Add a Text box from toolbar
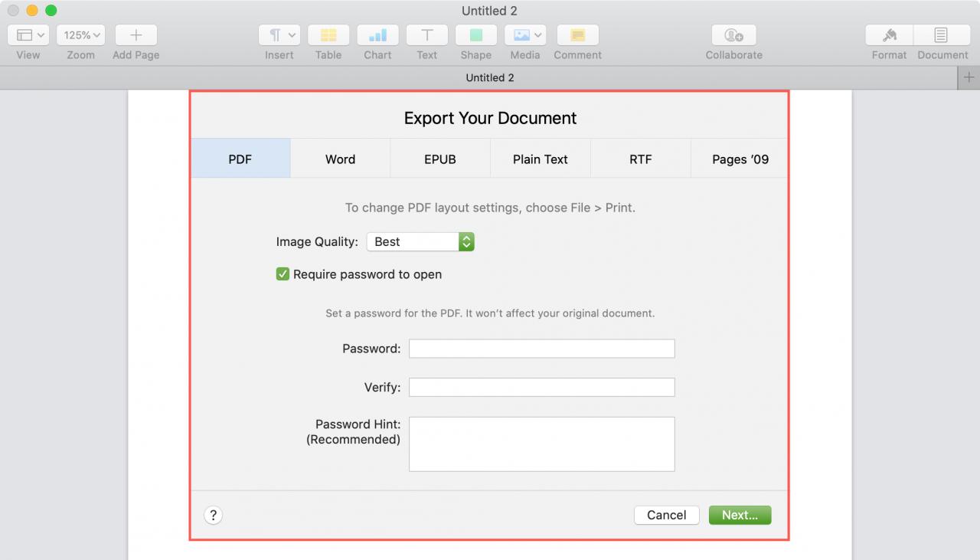The width and height of the screenshot is (980, 560). [426, 35]
